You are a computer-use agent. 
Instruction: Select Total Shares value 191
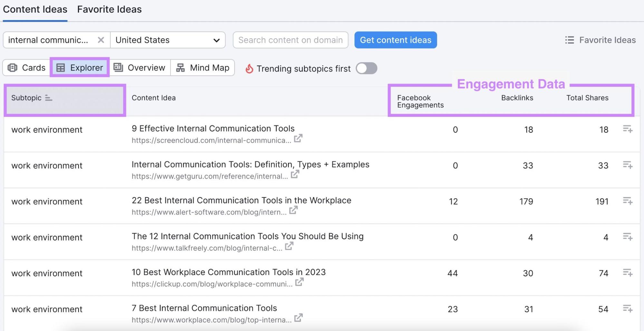tap(602, 202)
